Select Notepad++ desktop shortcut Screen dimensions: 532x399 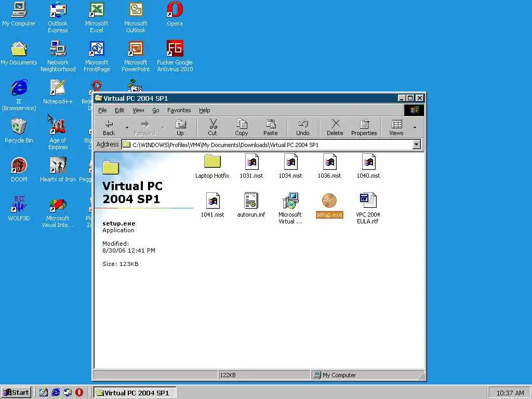pyautogui.click(x=58, y=92)
